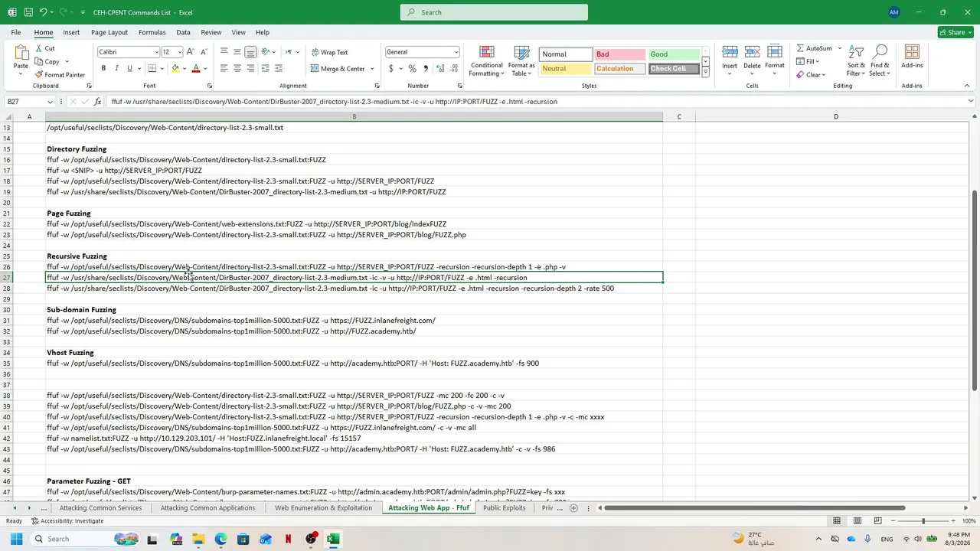Click the Insert Function fx icon

97,102
